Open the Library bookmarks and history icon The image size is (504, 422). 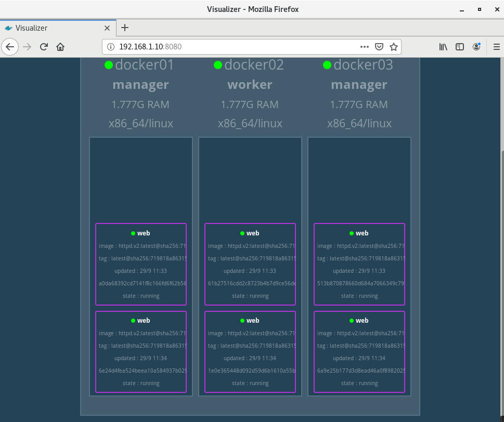pos(443,47)
